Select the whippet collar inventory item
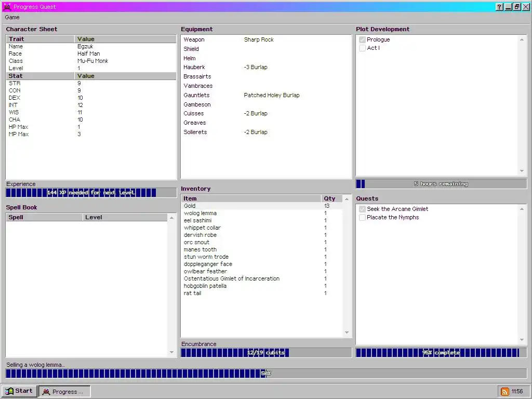This screenshot has width=532, height=399. (262, 228)
